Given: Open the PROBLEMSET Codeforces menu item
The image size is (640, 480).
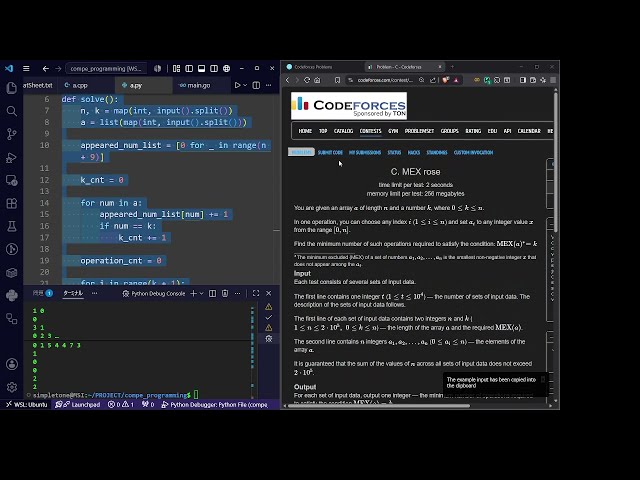Looking at the screenshot, I should coord(419,131).
